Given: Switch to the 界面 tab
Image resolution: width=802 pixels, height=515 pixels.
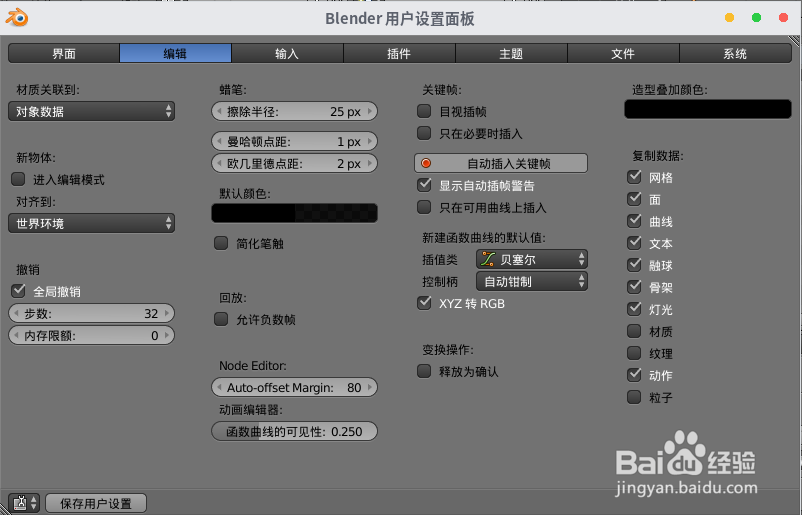Looking at the screenshot, I should point(64,53).
